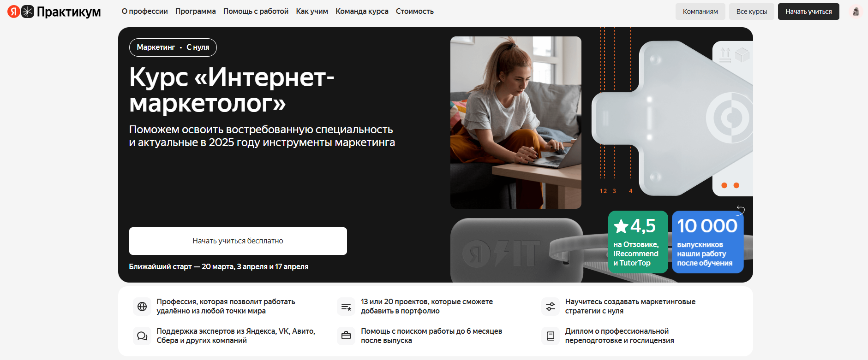The image size is (868, 360).
Task: Open the О профессии menu item
Action: point(145,12)
